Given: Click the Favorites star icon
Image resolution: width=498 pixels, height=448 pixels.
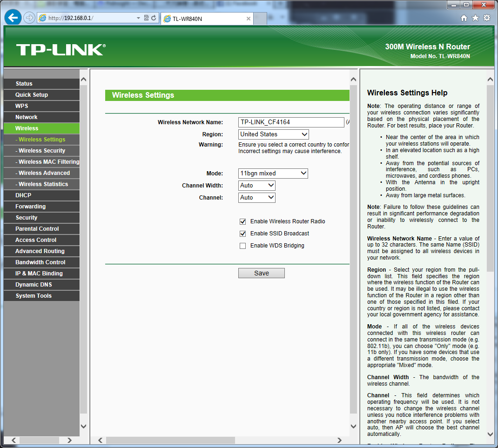Looking at the screenshot, I should (x=475, y=18).
